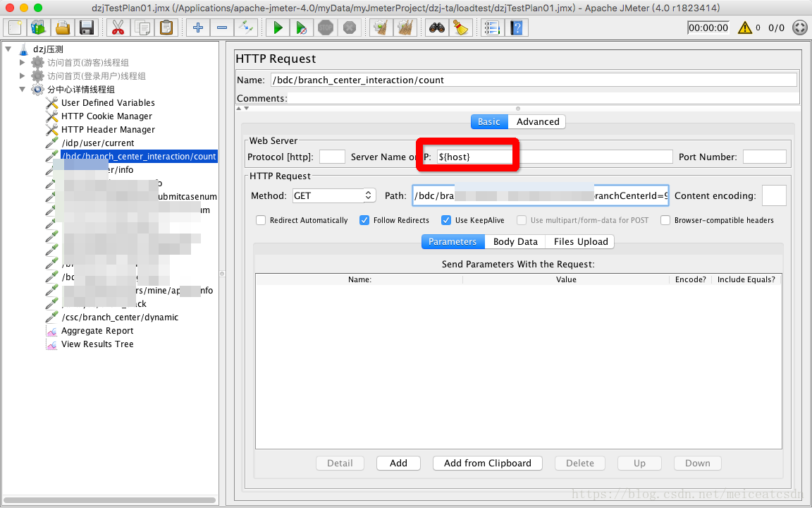Expand 访问首页(游客)线程组 thread group
The image size is (812, 508).
22,63
